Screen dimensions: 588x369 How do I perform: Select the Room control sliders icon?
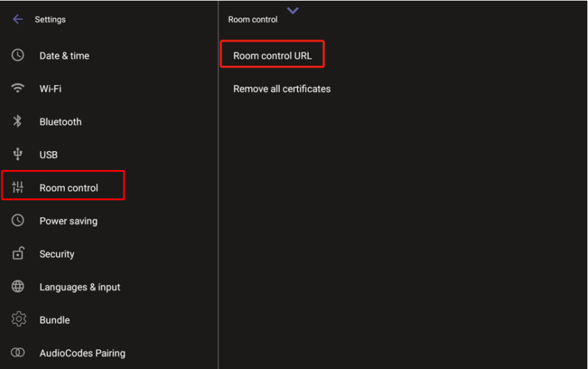[18, 187]
